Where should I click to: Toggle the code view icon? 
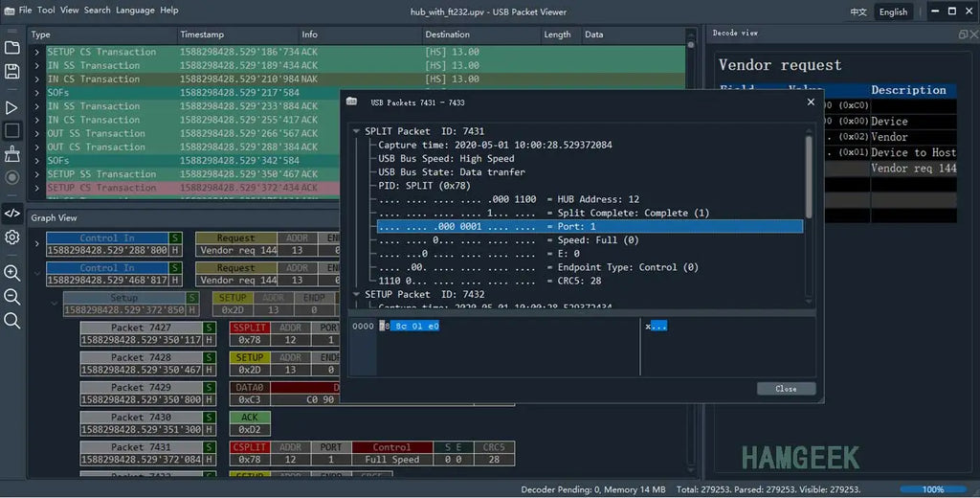11,214
